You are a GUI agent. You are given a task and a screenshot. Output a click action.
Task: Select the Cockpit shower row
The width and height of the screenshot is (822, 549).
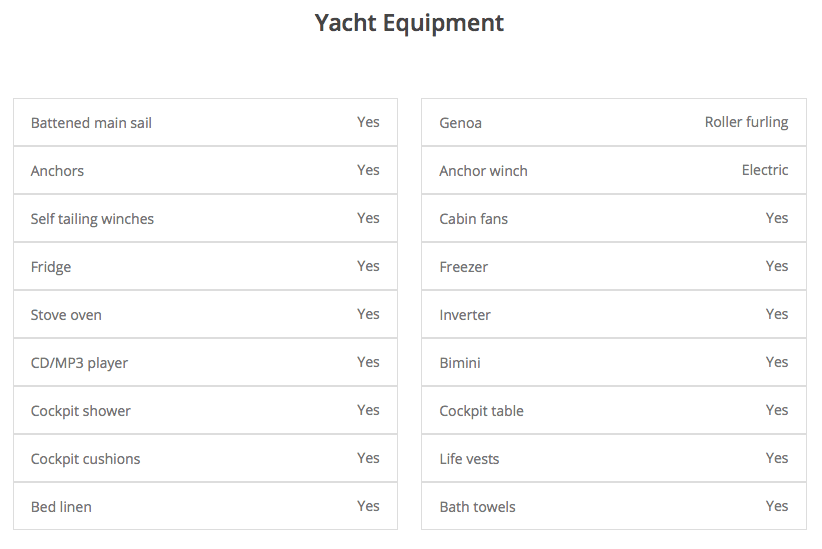pos(81,411)
